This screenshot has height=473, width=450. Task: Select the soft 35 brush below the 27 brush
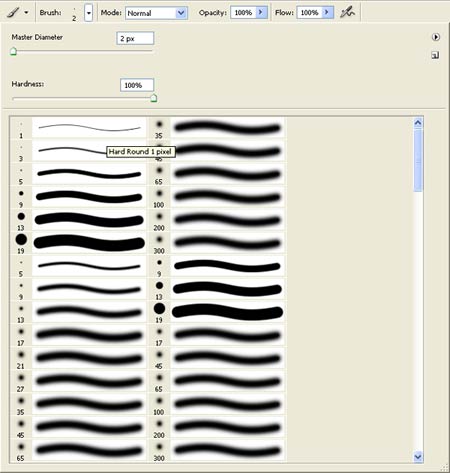tap(79, 404)
